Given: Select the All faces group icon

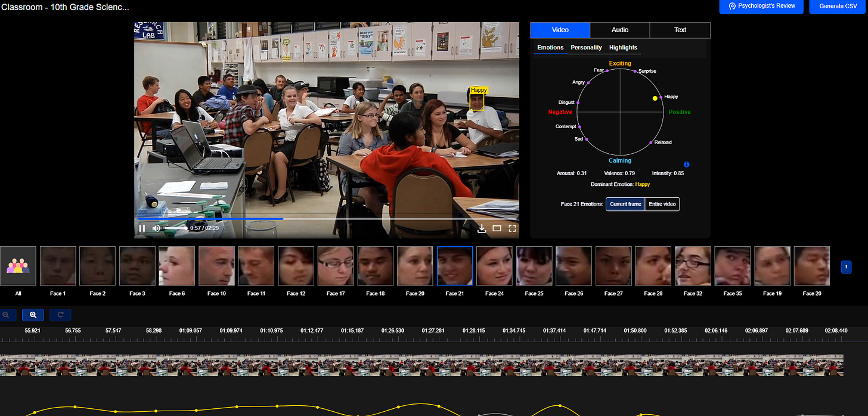Looking at the screenshot, I should tap(18, 266).
